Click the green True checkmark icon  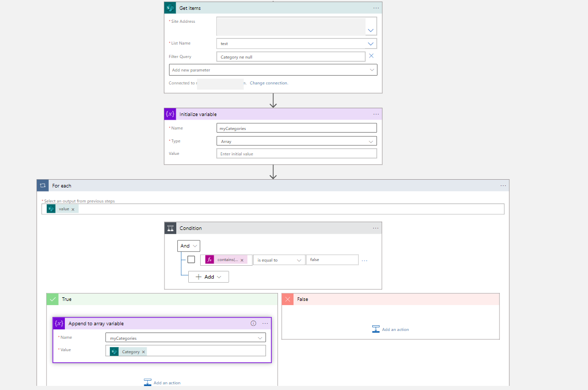52,299
